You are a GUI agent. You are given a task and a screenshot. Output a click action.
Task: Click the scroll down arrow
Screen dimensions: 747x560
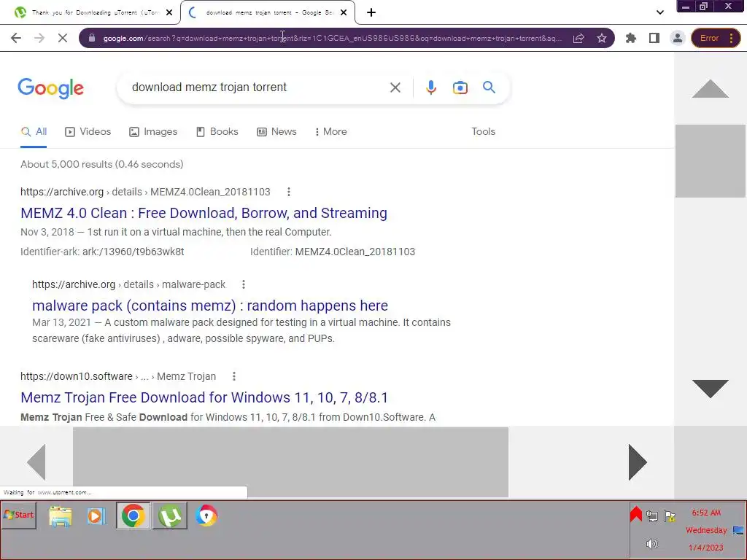click(x=710, y=389)
